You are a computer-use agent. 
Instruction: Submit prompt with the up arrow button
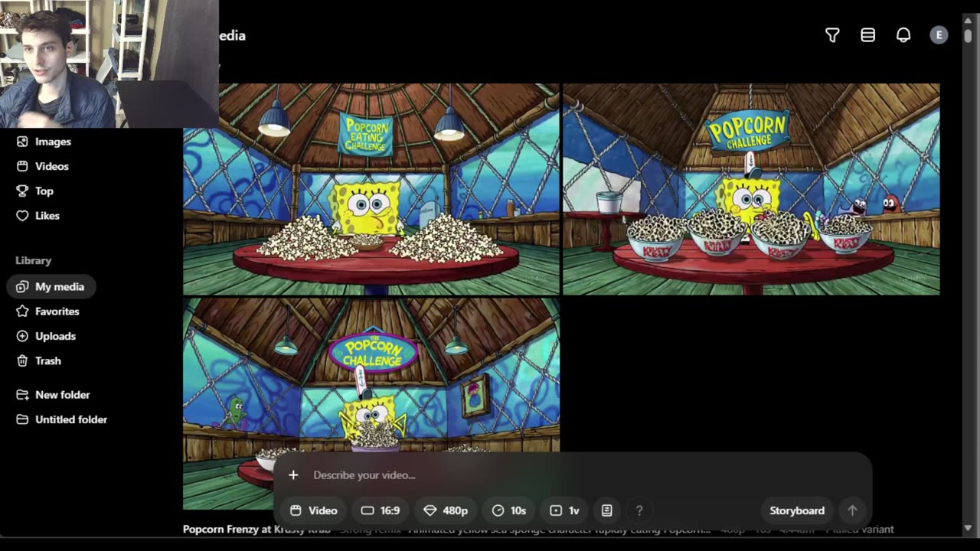pyautogui.click(x=852, y=510)
